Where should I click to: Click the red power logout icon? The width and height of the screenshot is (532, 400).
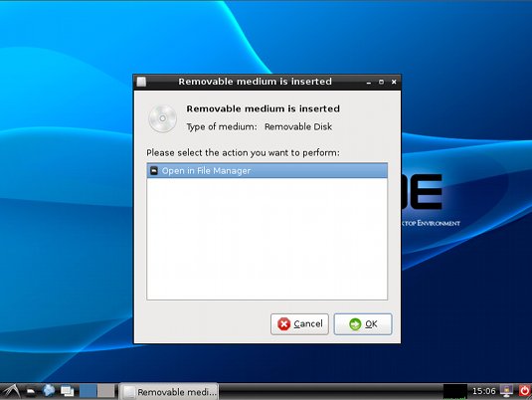pyautogui.click(x=524, y=391)
